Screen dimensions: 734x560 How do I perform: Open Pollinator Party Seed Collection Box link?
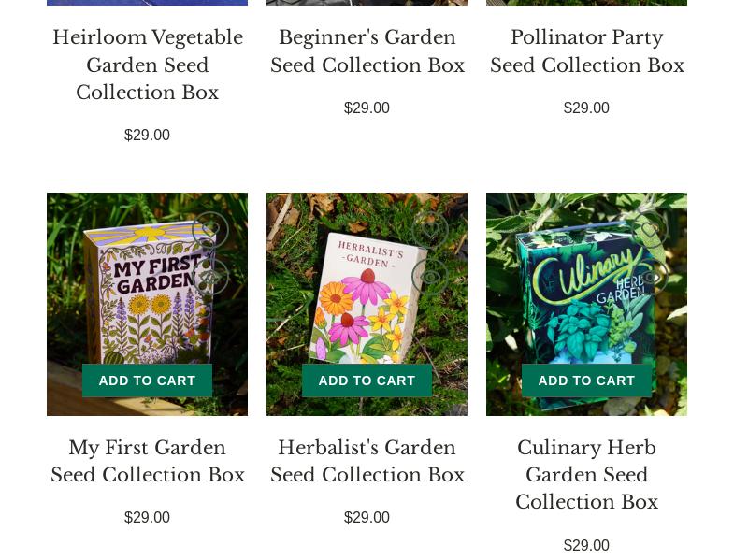click(x=587, y=51)
